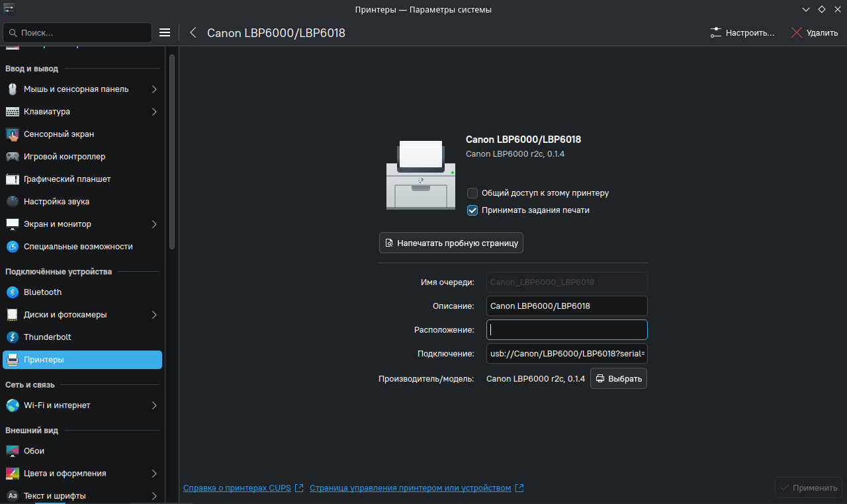This screenshot has height=504, width=847.
Task: Click the Thunderbolt lightning icon
Action: click(12, 337)
